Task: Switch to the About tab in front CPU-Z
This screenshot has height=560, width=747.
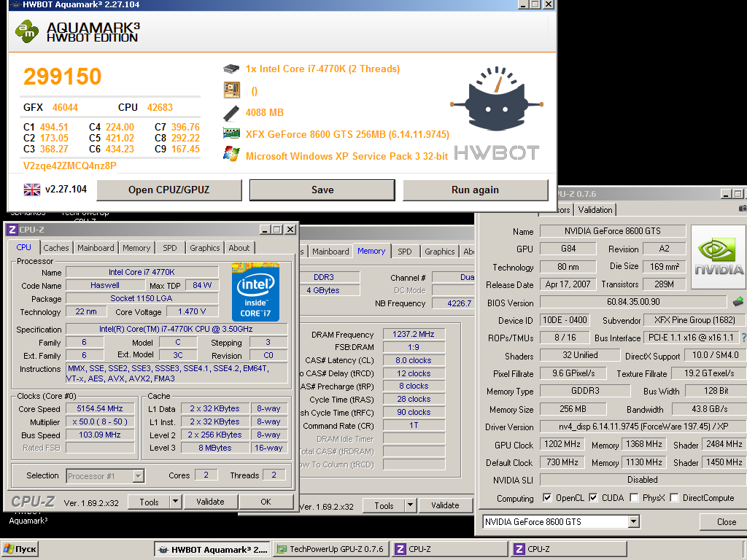Action: click(239, 248)
